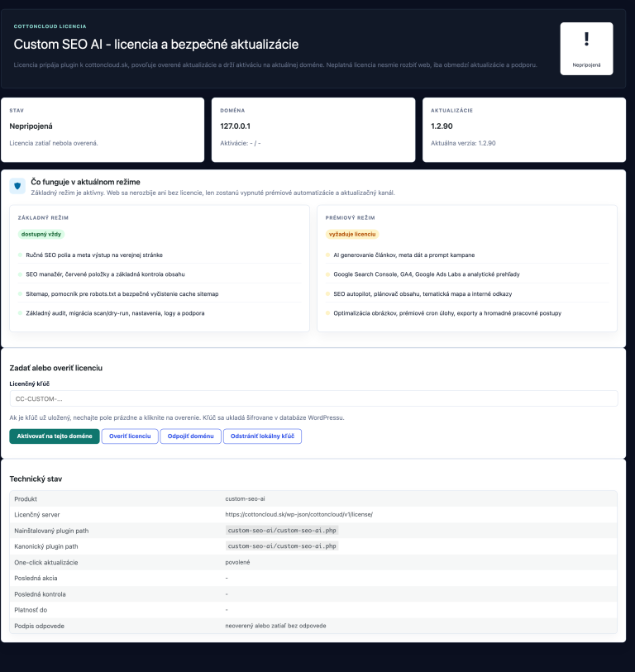Click 'Optimalizácia obrázkov' list item
This screenshot has width=635, height=672.
pos(447,313)
